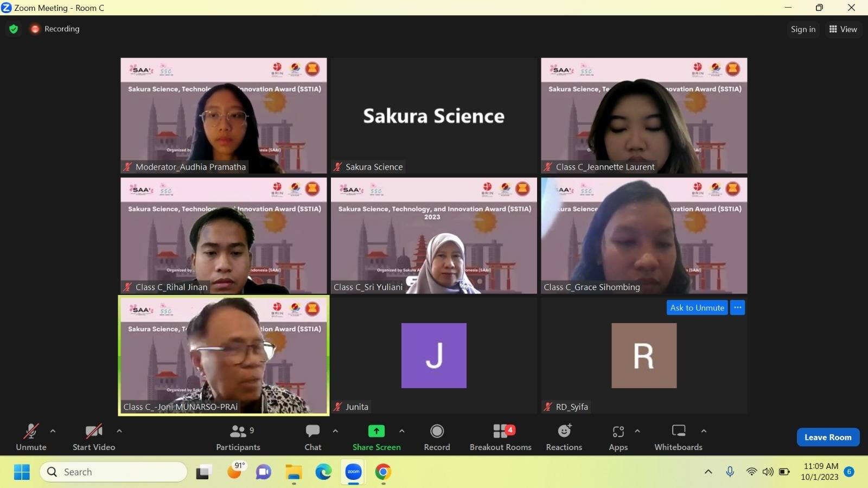Image resolution: width=868 pixels, height=488 pixels.
Task: Open Google Chrome from the taskbar
Action: (383, 472)
